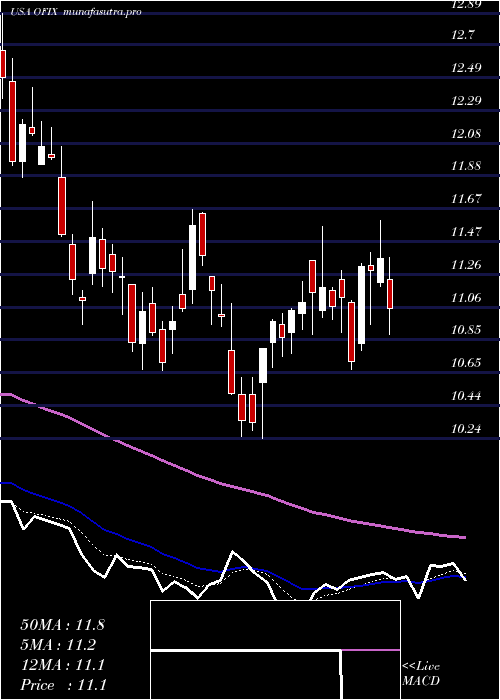The height and width of the screenshot is (700, 500).
Task: Click the '<<Live MACD' label
Action: pyautogui.click(x=421, y=673)
